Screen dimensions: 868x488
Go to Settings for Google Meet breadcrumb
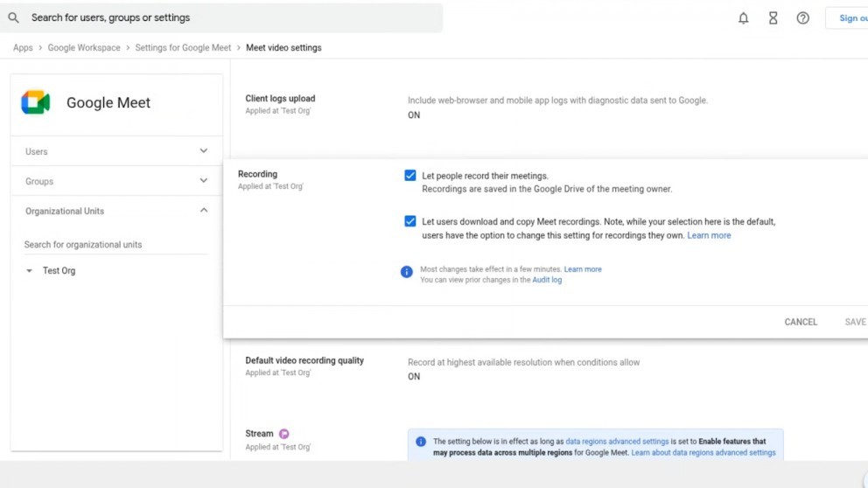[183, 47]
